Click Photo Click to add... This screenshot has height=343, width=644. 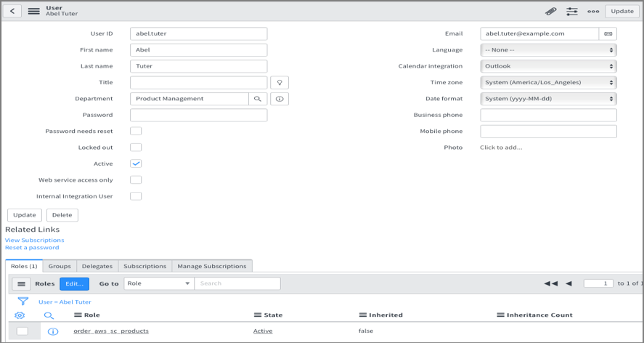tap(501, 148)
